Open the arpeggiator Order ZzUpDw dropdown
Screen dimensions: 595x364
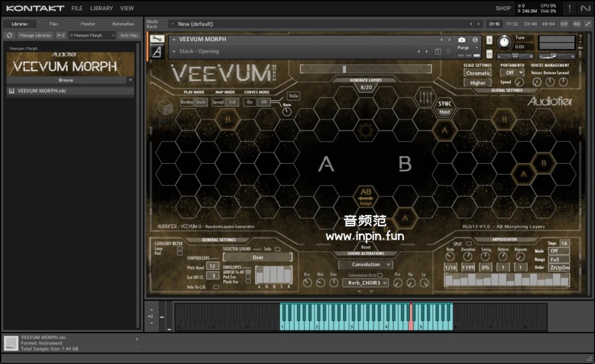(559, 268)
